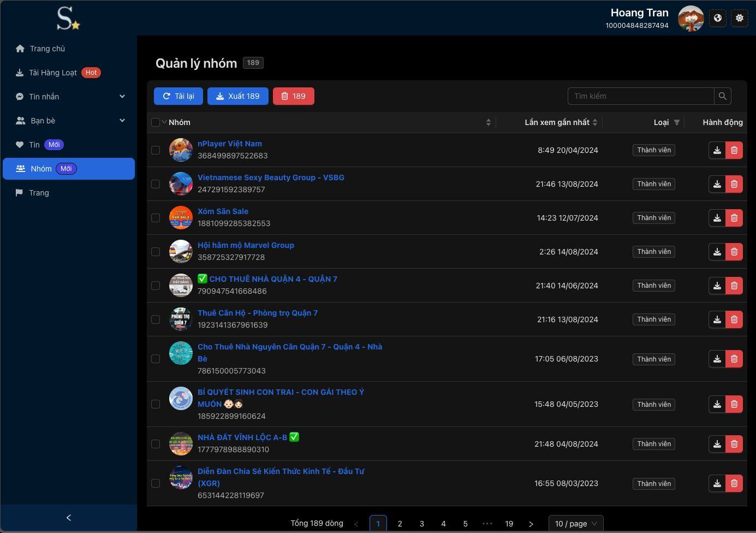Click the Xuất 189 export button
This screenshot has width=756, height=533.
click(238, 96)
